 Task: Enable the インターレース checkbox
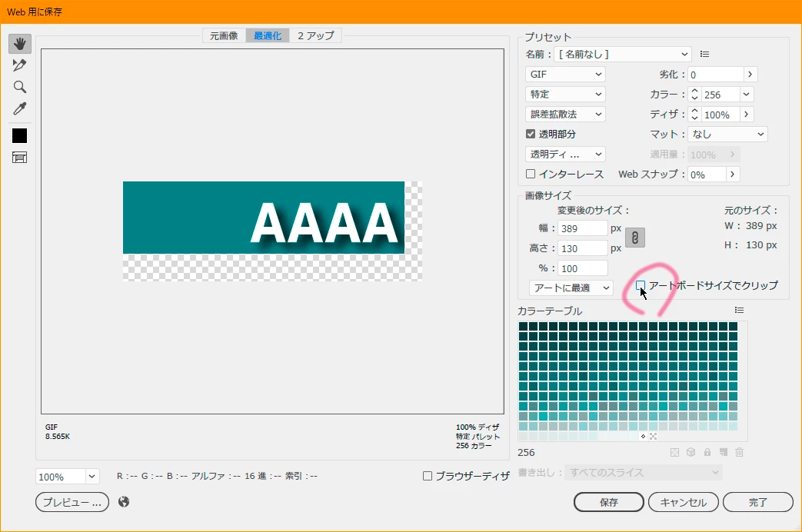531,174
